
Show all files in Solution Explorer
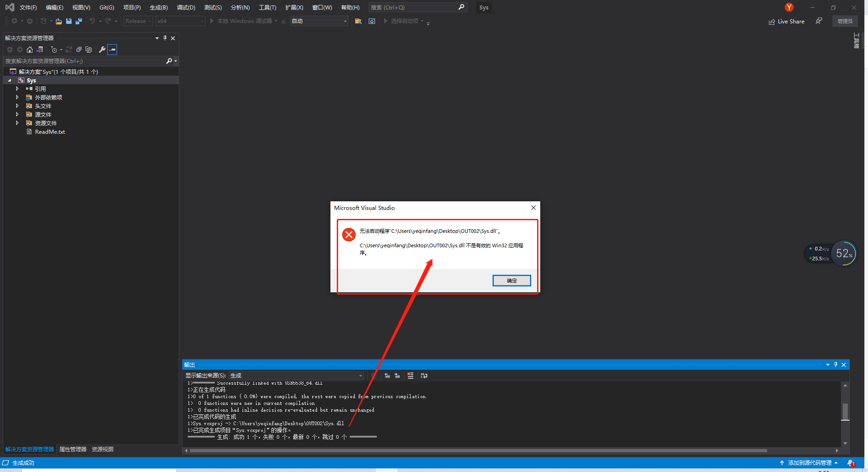pyautogui.click(x=89, y=50)
